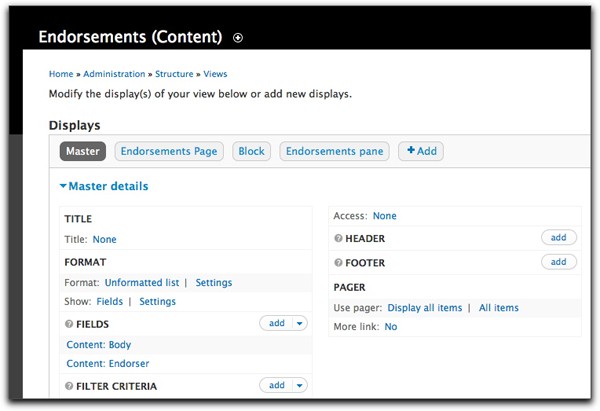Viewport: 600px width, 411px height.
Task: Switch to the Endorsements Page display
Action: (x=169, y=152)
